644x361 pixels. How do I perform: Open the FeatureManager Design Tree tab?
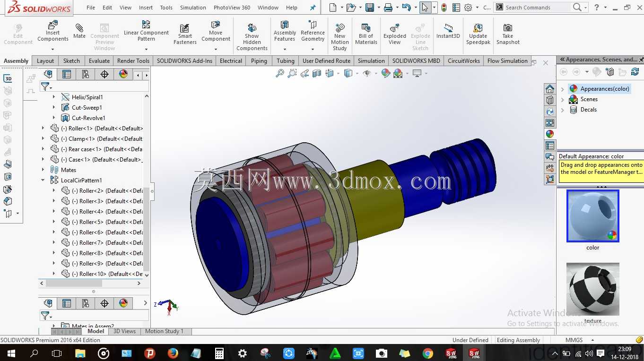pos(48,74)
